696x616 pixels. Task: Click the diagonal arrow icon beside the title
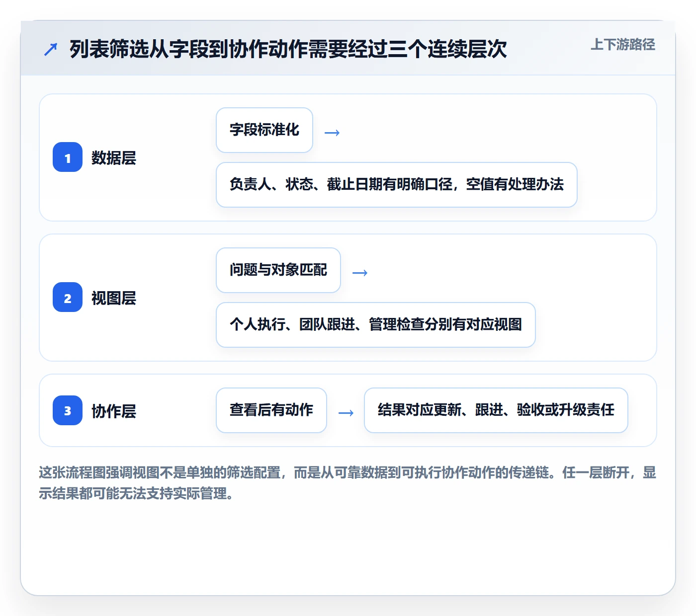pyautogui.click(x=51, y=49)
